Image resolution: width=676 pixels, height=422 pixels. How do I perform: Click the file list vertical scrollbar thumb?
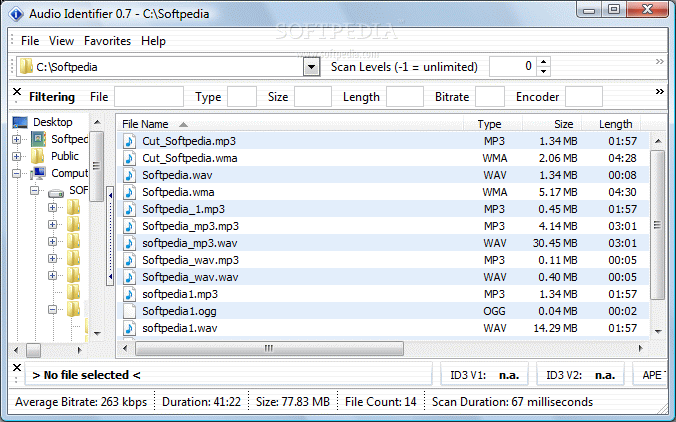[657, 225]
